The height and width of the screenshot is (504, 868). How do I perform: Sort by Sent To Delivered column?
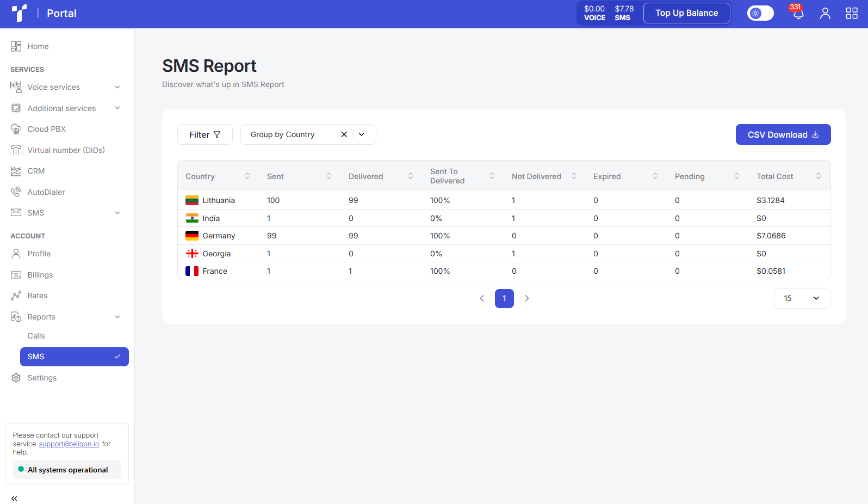coord(492,176)
